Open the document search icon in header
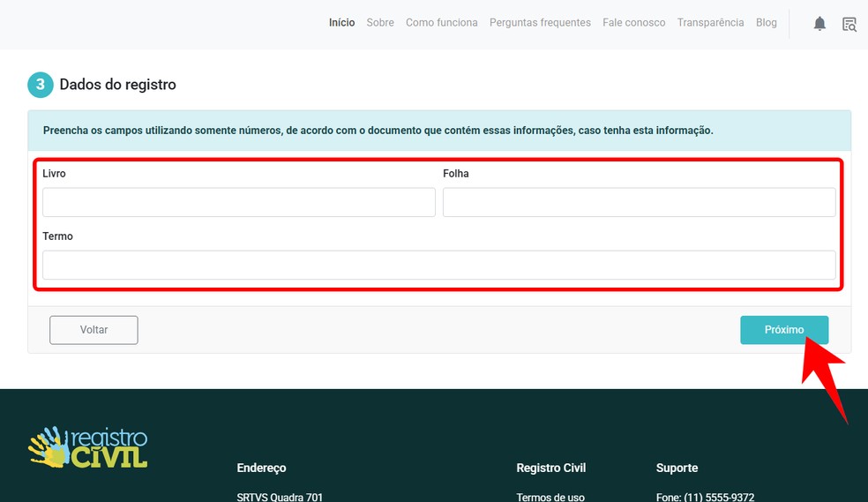Image resolution: width=868 pixels, height=502 pixels. pyautogui.click(x=849, y=24)
